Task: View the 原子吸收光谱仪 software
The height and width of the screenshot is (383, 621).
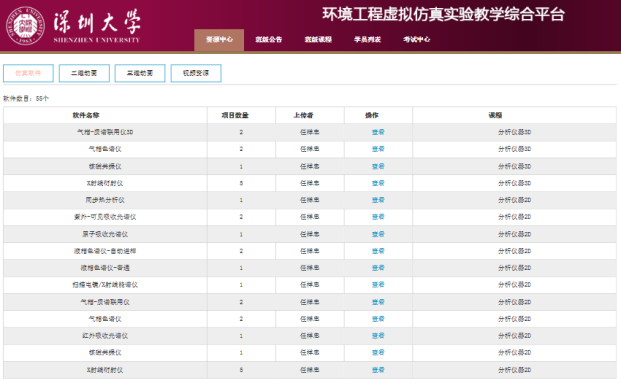Action: (x=378, y=234)
